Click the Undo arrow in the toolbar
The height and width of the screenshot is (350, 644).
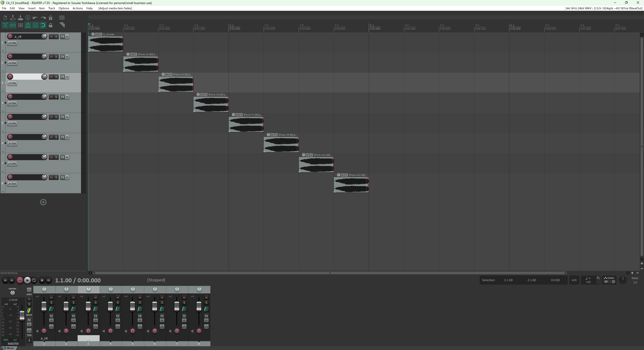[35, 18]
